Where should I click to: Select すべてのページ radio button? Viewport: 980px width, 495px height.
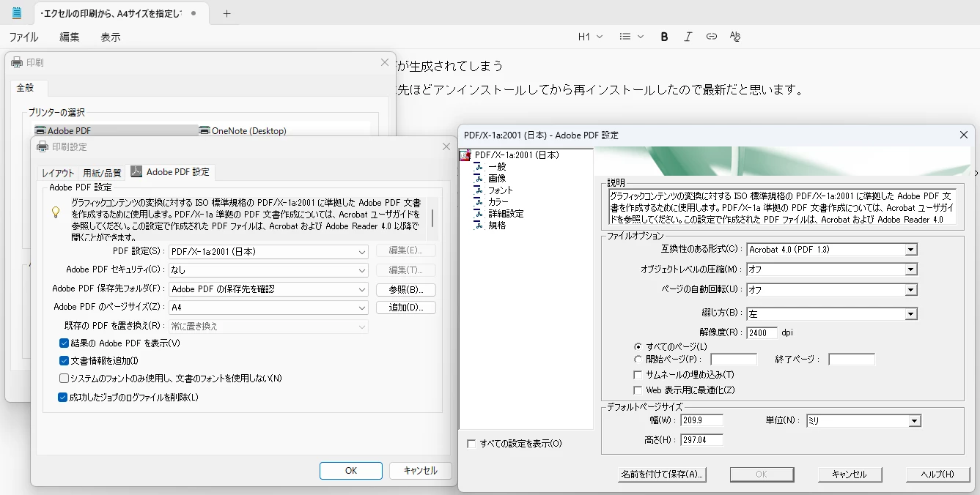[x=638, y=346]
